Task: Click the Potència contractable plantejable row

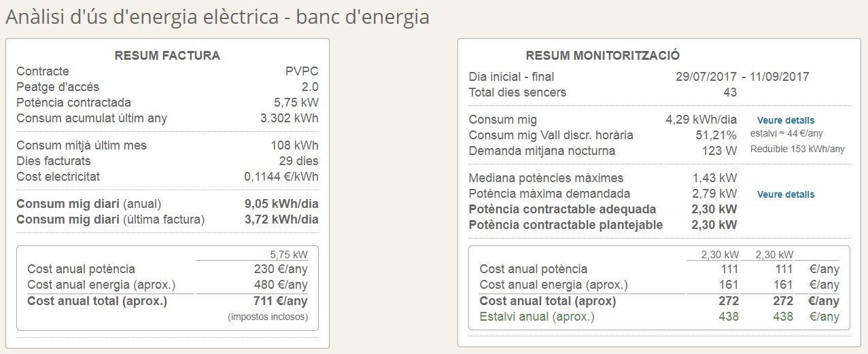Action: pyautogui.click(x=603, y=225)
